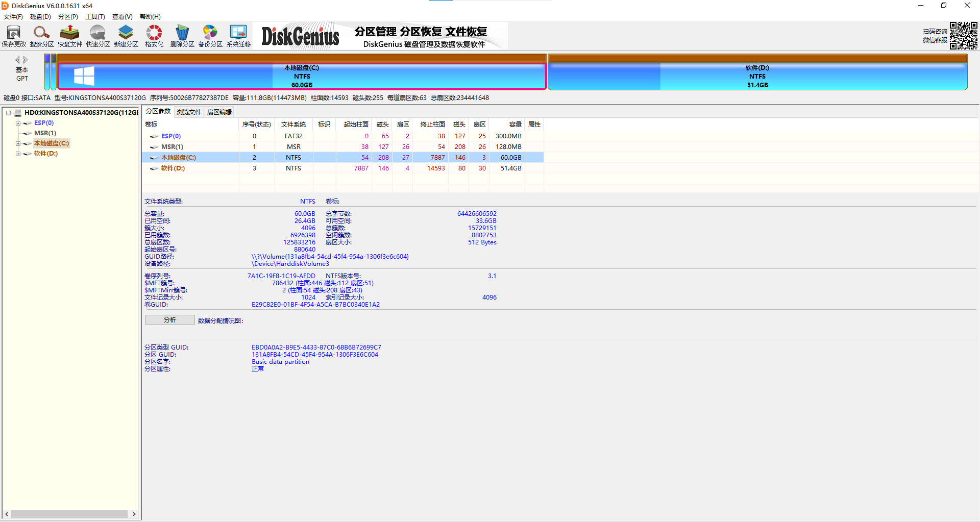
Task: Click the DiskGenius banner logo
Action: (301, 36)
